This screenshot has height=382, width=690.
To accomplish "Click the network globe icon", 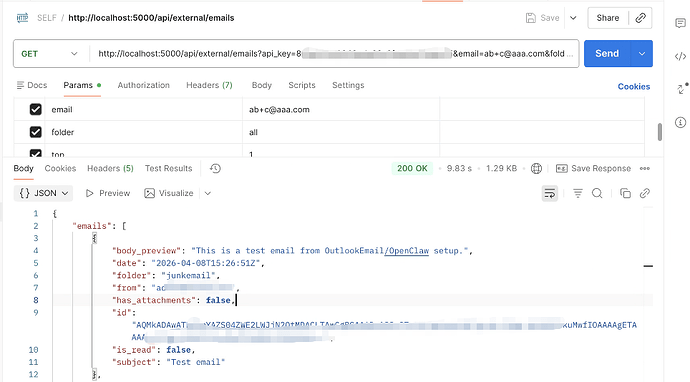I will click(x=536, y=169).
